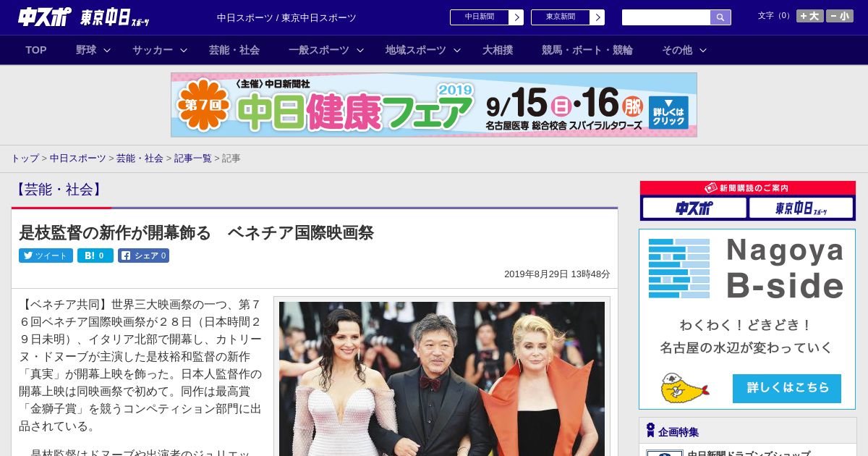The width and height of the screenshot is (868, 456).
Task: Click the Chunichi Sports logo
Action: 45,17
